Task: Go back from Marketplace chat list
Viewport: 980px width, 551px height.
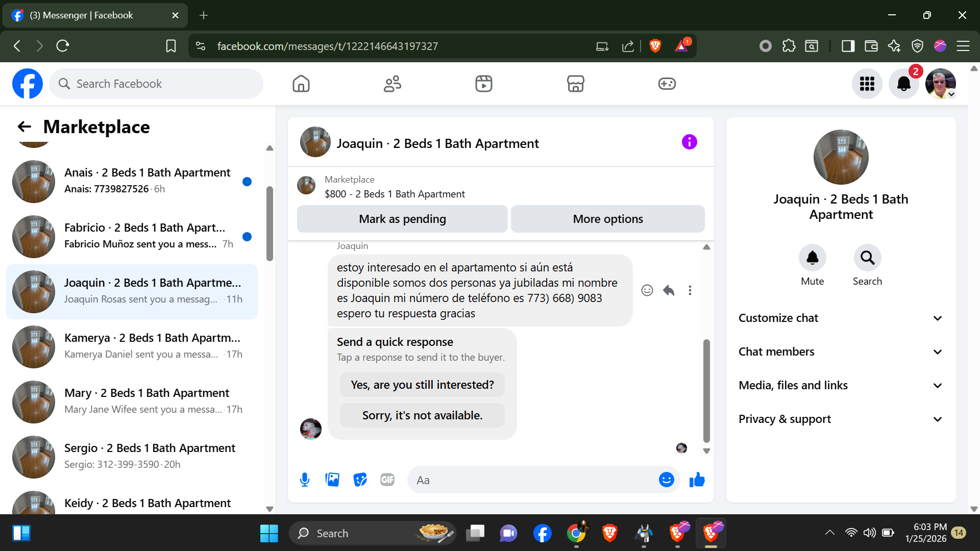Action: (x=24, y=127)
